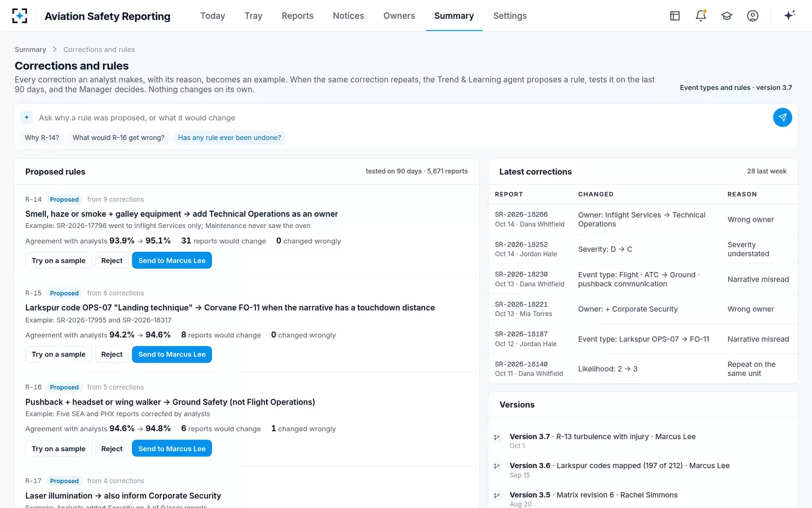Open report SR-2026-18252 row
This screenshot has height=508, width=812.
pos(643,249)
